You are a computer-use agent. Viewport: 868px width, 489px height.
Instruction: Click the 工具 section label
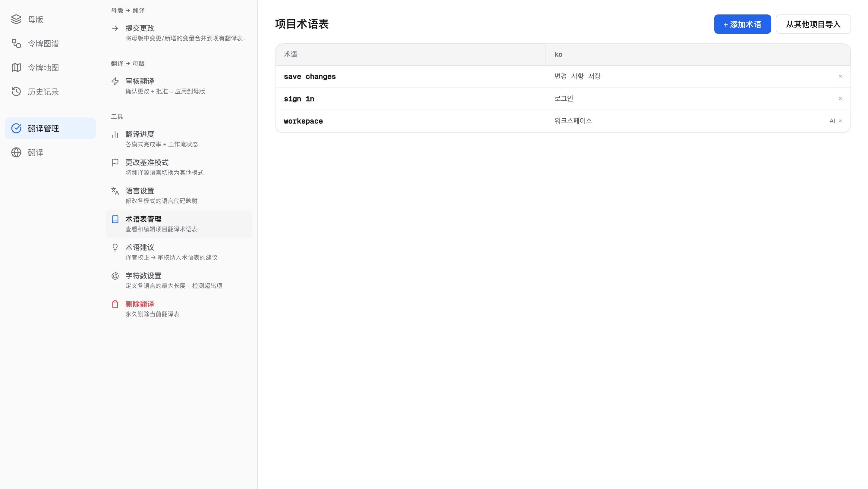pyautogui.click(x=117, y=117)
